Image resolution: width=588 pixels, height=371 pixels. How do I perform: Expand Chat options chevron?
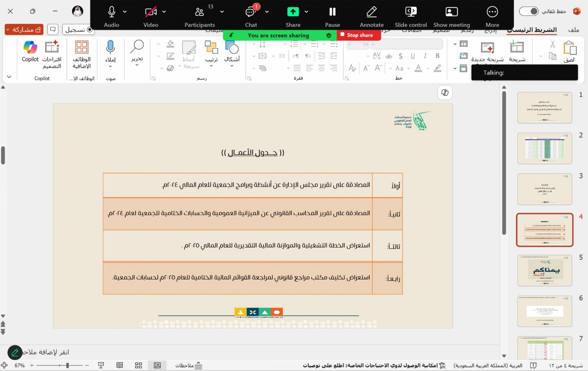(x=267, y=12)
